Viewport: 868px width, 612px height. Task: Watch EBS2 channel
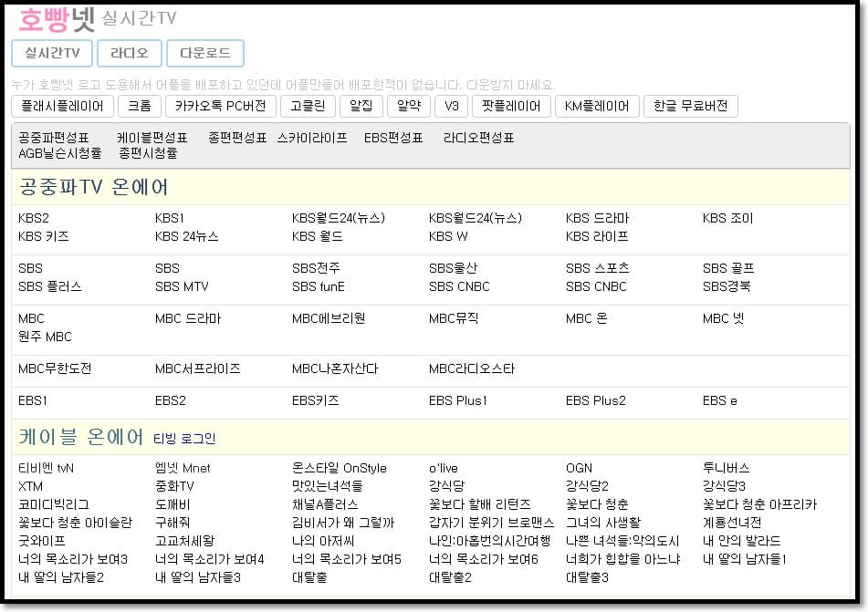pyautogui.click(x=171, y=400)
